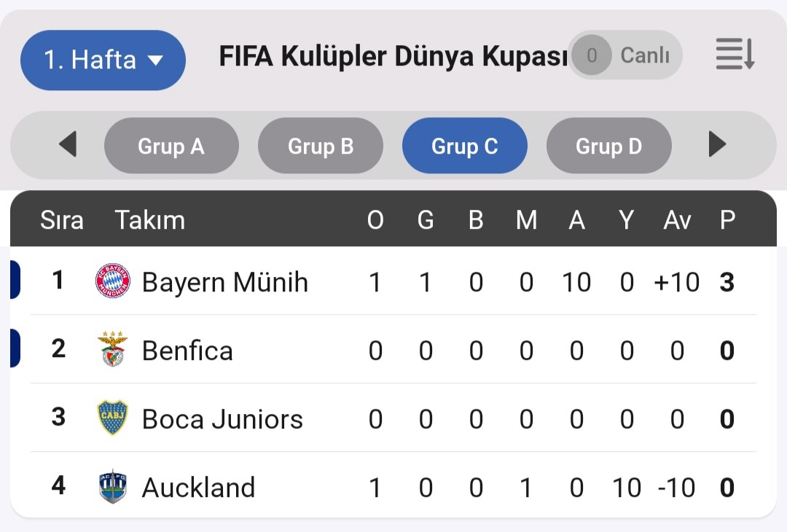Open the Boca Juniors team link

[222, 419]
